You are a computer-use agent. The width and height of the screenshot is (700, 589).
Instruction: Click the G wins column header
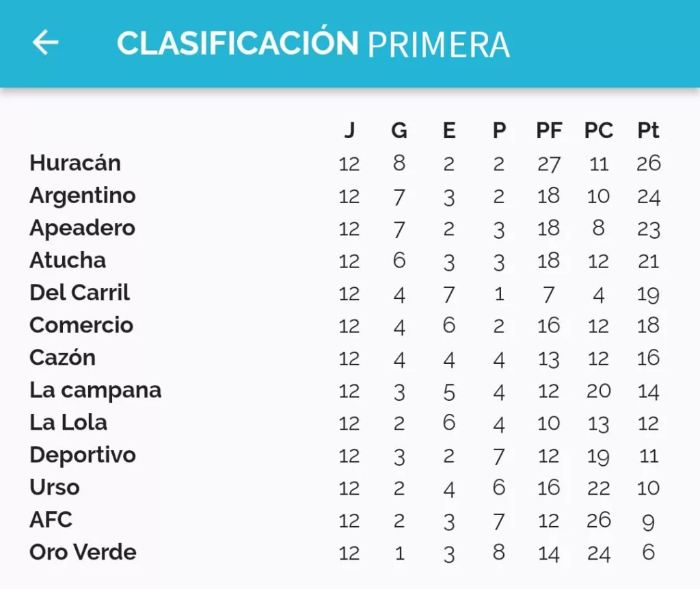click(x=399, y=131)
